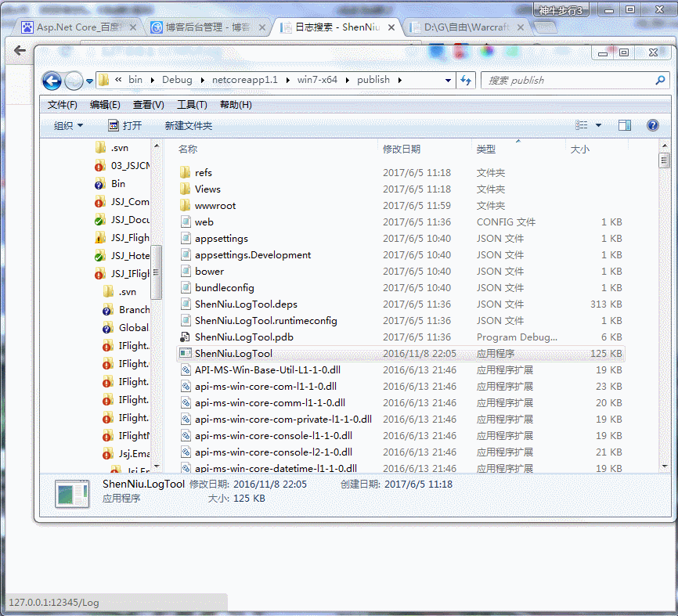Open the 文件(F) menu
The height and width of the screenshot is (616, 678).
coord(63,105)
